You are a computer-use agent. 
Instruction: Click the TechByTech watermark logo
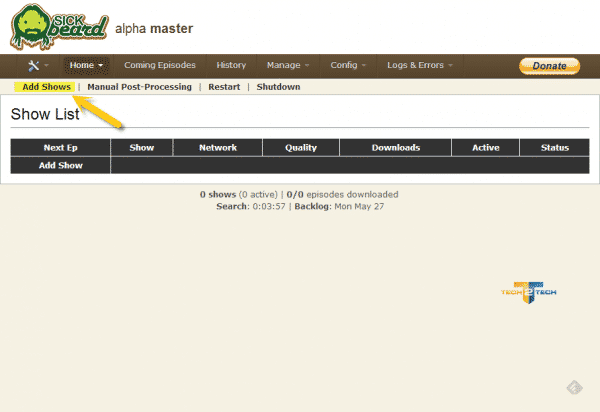click(529, 291)
